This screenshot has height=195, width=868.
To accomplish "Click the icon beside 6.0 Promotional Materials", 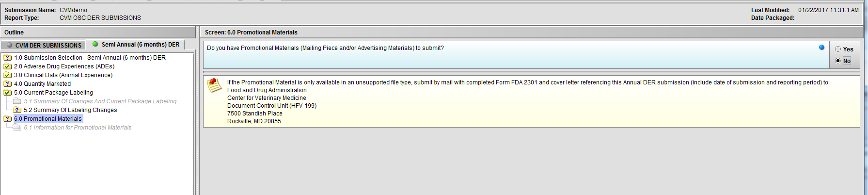I will 8,119.
